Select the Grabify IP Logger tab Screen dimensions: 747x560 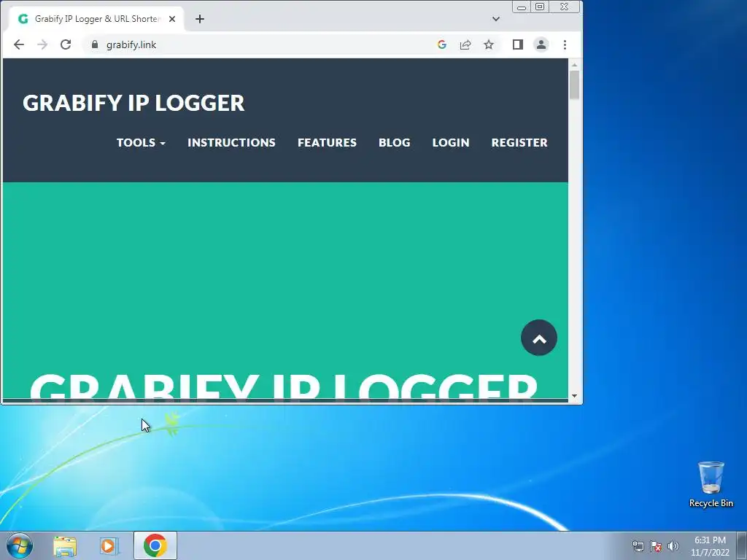(x=97, y=19)
